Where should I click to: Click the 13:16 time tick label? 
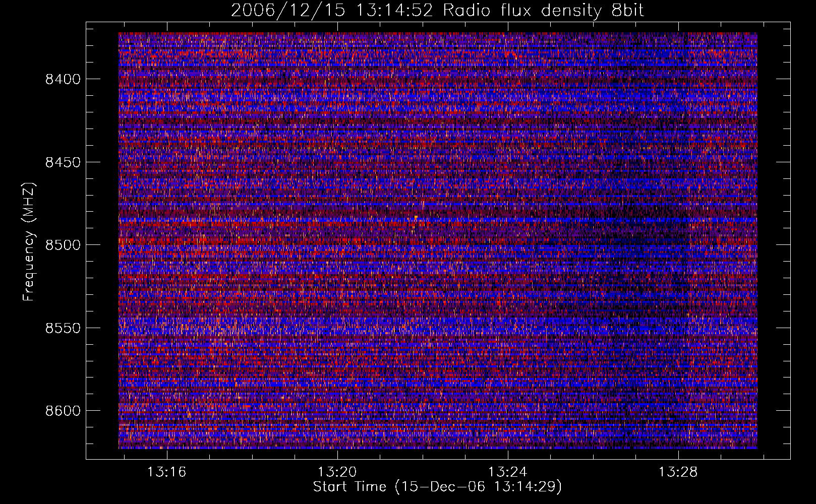(x=167, y=472)
